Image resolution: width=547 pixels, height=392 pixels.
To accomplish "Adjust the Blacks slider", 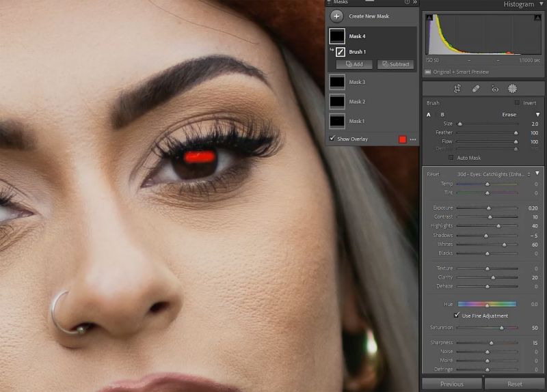I will 487,253.
